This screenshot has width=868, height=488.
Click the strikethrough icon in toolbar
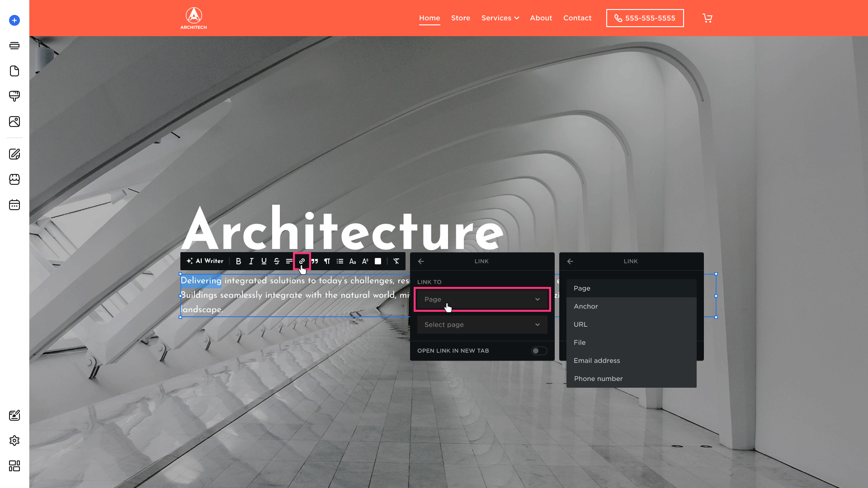pyautogui.click(x=277, y=261)
